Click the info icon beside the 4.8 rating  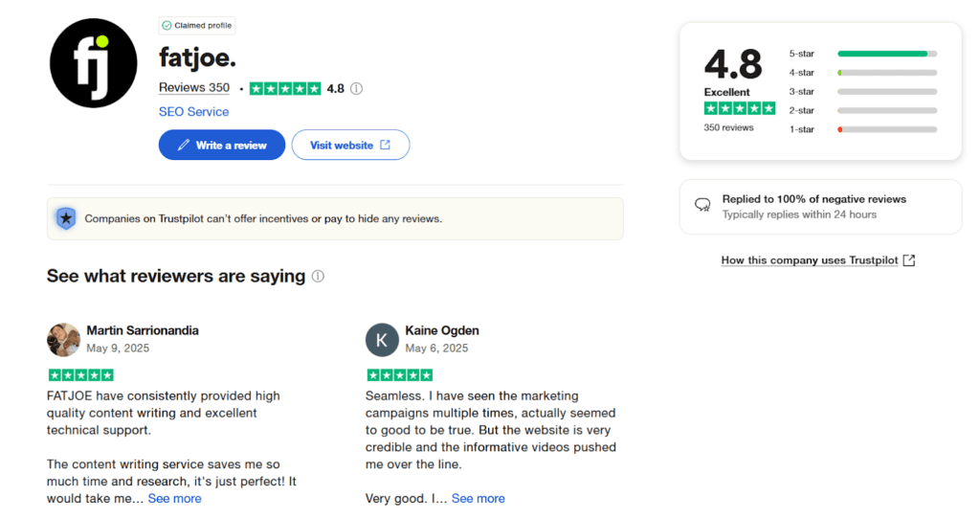356,88
